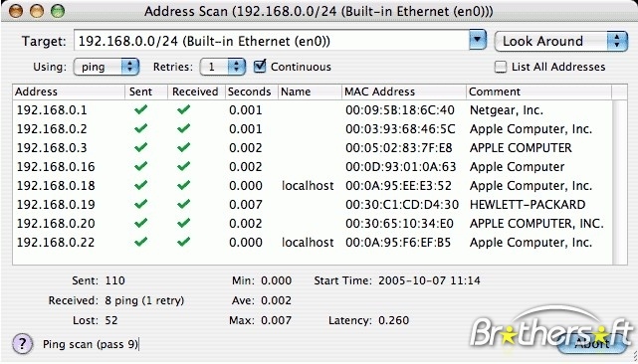Sort by MAC Address column header
Screen dimensions: 638x364
coord(404,91)
